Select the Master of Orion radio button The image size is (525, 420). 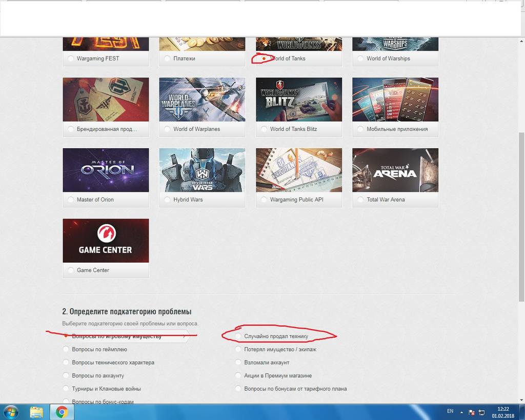(x=70, y=199)
